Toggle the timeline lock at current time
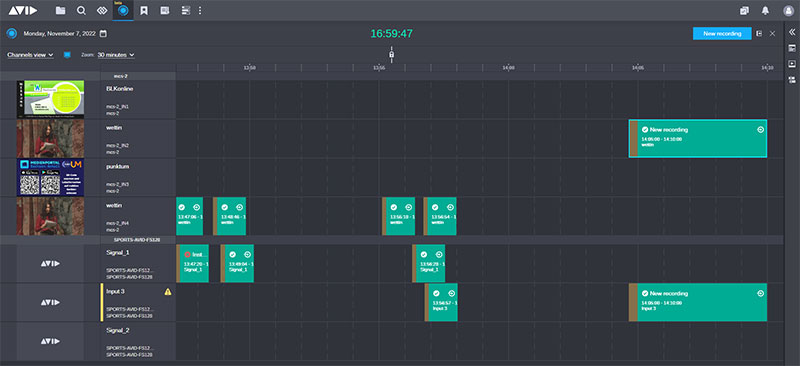800x366 pixels. [391, 54]
